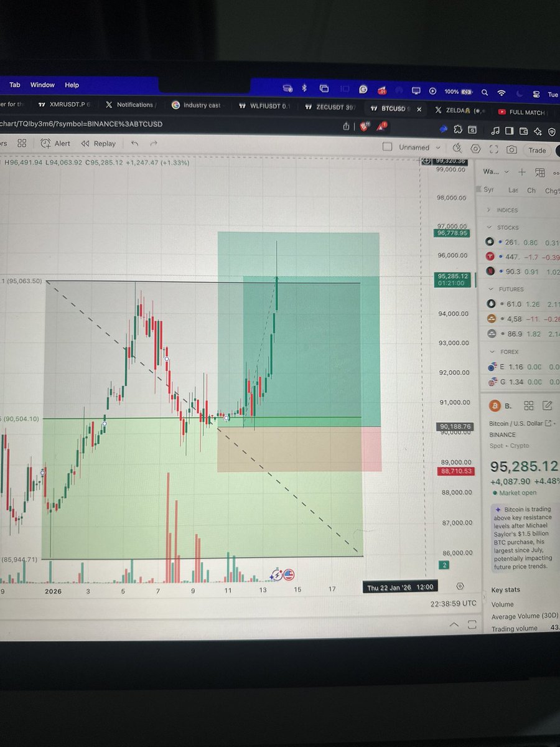Open the Alert tool in toolbar
The image size is (560, 747).
click(x=55, y=143)
